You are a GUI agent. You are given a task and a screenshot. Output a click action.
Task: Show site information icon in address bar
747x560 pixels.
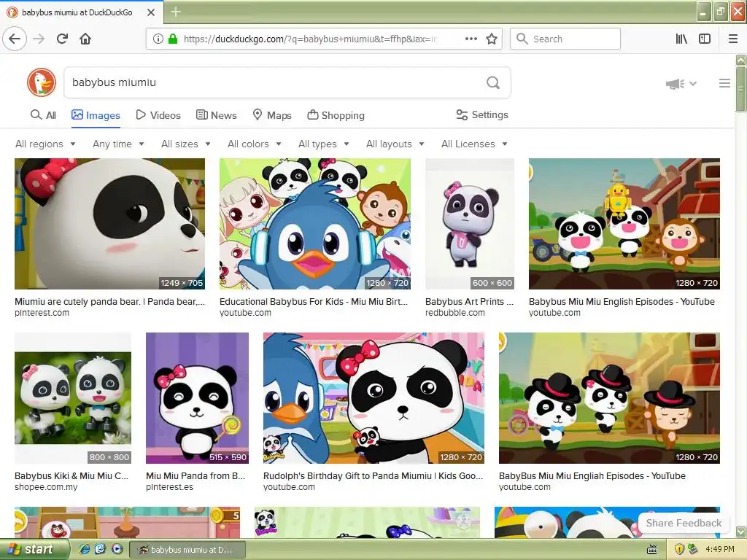158,39
